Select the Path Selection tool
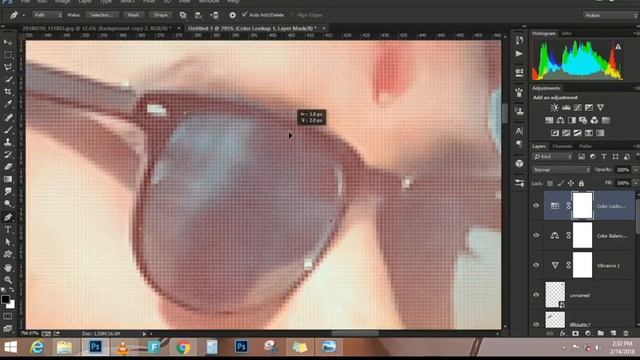This screenshot has width=640, height=360. (x=8, y=242)
